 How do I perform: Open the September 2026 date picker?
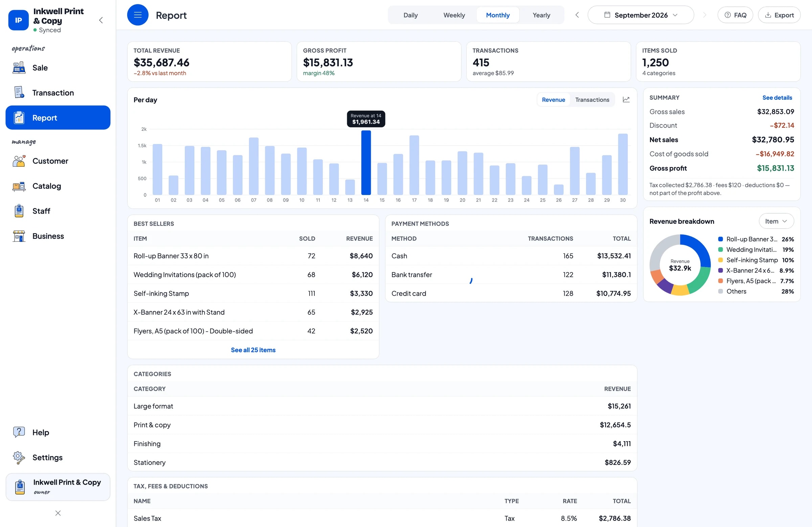coord(641,15)
